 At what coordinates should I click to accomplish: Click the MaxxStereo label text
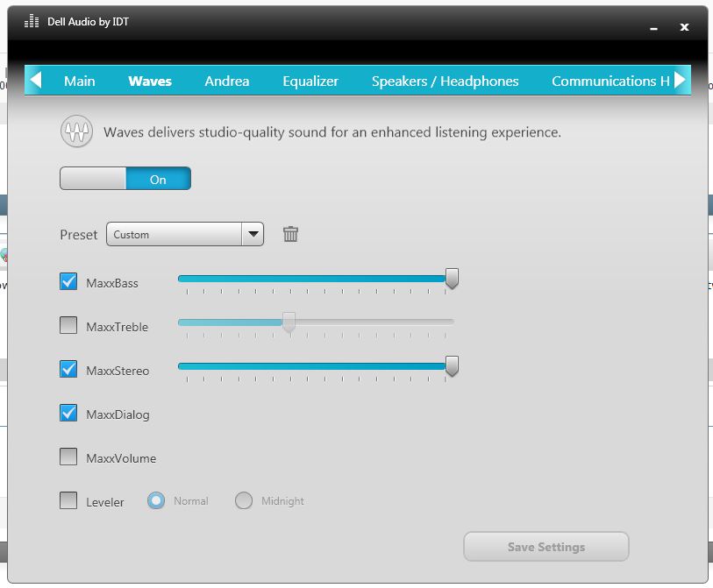(118, 371)
